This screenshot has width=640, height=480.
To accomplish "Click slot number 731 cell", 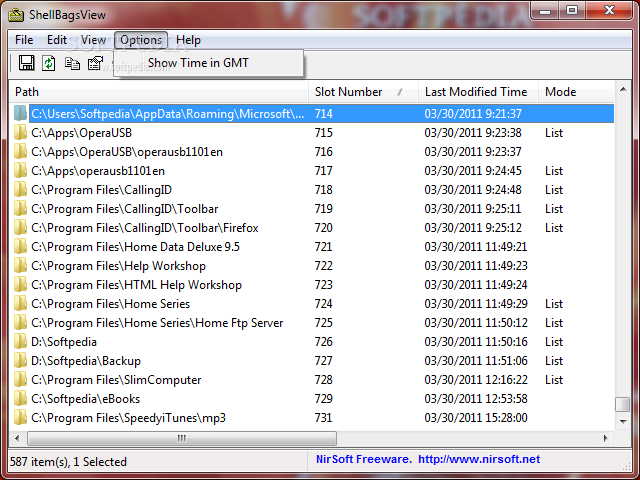I will click(x=324, y=418).
